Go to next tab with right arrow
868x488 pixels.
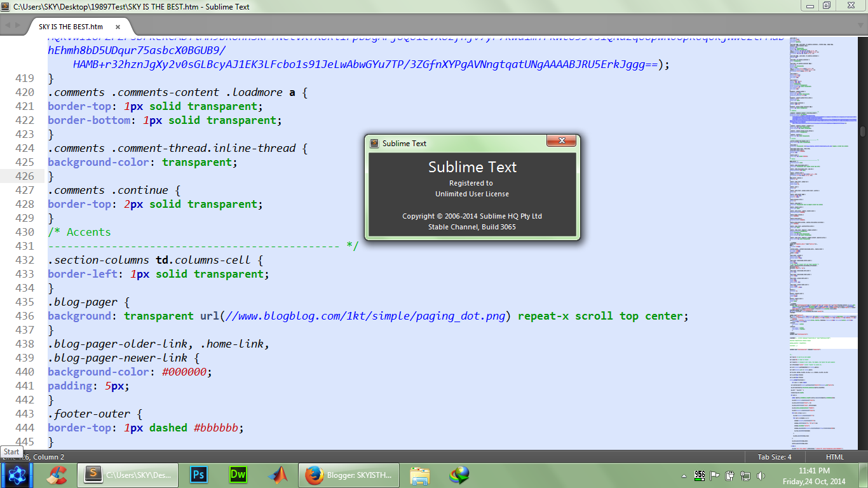pyautogui.click(x=17, y=26)
